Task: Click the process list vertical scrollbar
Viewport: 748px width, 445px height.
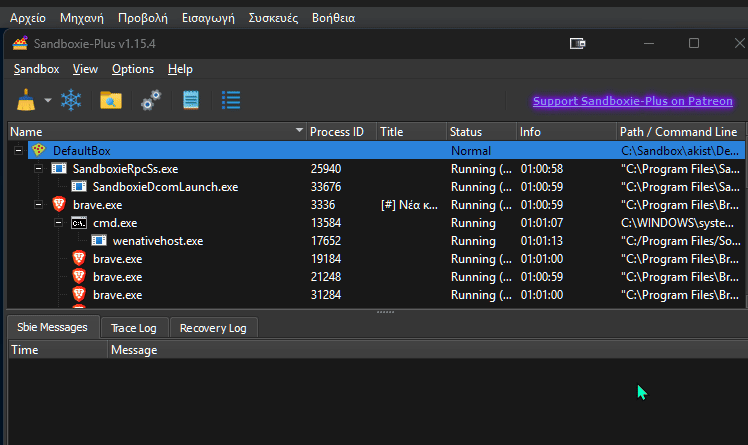Action: coord(746,215)
